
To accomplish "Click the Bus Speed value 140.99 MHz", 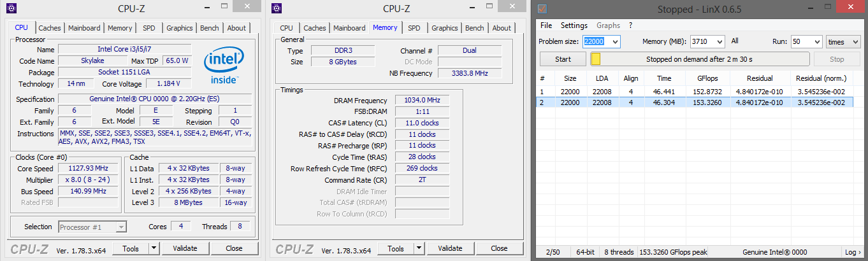I will 88,192.
